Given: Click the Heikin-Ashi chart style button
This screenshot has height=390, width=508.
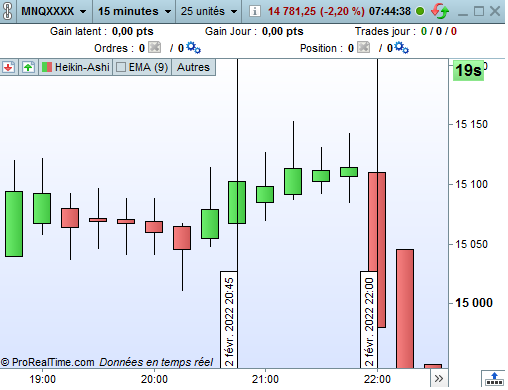Looking at the screenshot, I should pos(76,67).
